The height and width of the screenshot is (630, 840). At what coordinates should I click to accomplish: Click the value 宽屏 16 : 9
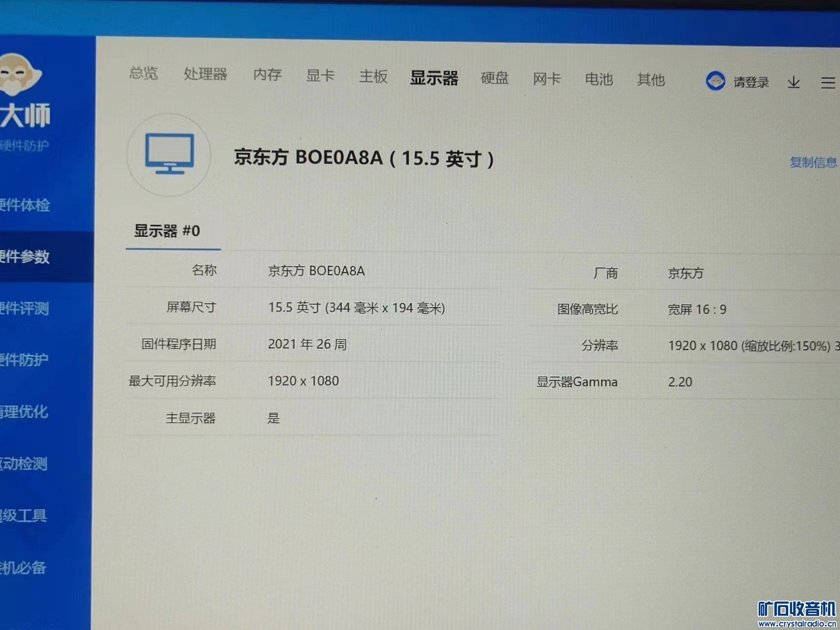pos(697,310)
